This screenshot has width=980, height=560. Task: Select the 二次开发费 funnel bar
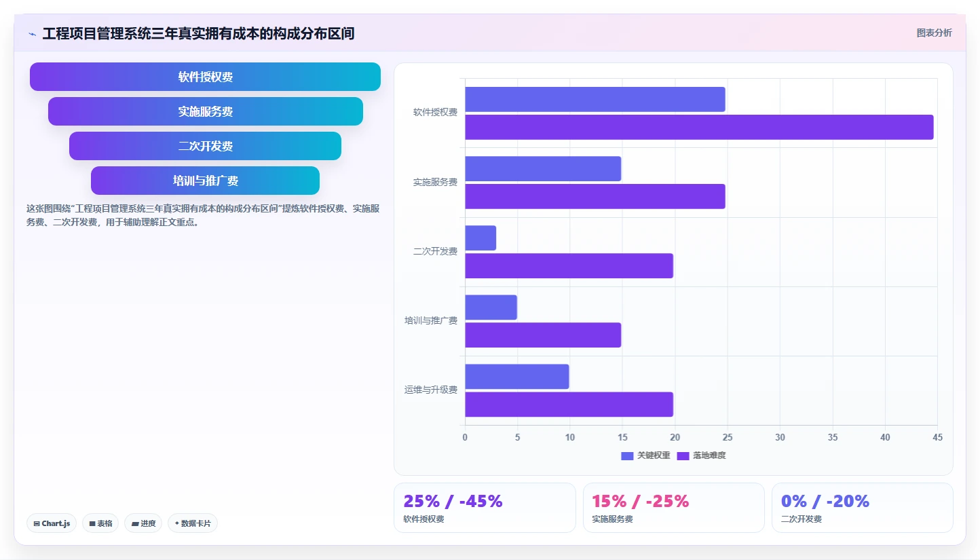(x=205, y=146)
